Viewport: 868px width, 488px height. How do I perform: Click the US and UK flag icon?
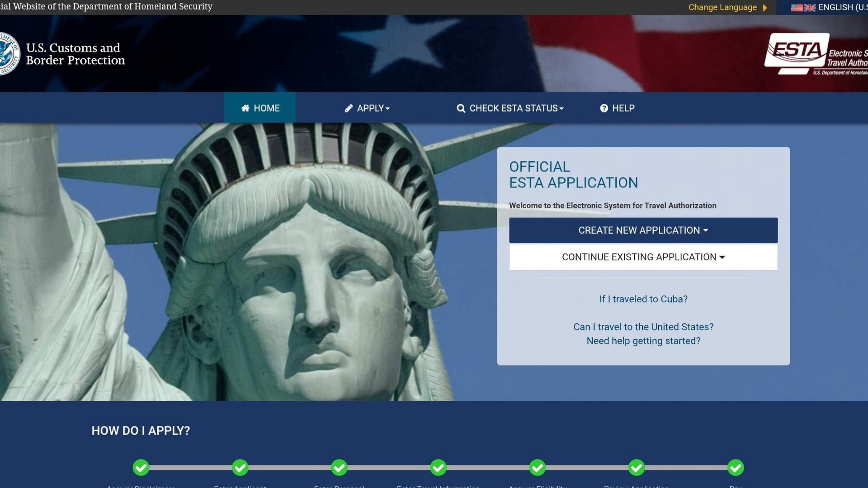point(803,8)
